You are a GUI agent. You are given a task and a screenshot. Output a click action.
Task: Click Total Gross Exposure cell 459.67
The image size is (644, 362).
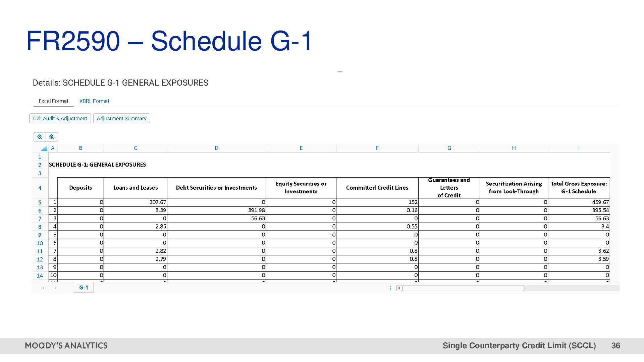coord(579,202)
